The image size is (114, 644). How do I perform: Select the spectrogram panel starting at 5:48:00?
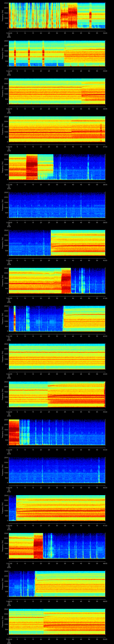(x=57, y=584)
